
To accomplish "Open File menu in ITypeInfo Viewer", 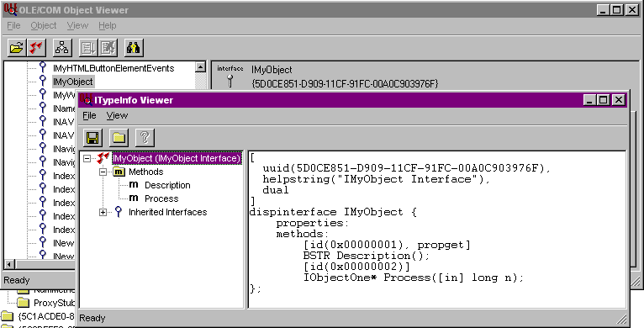I will coord(89,115).
